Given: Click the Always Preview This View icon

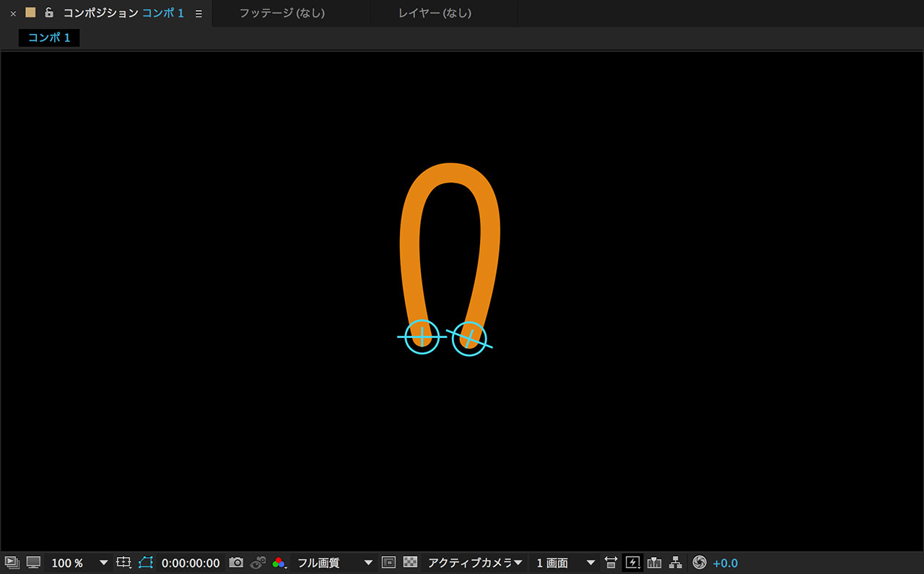Looking at the screenshot, I should [12, 562].
